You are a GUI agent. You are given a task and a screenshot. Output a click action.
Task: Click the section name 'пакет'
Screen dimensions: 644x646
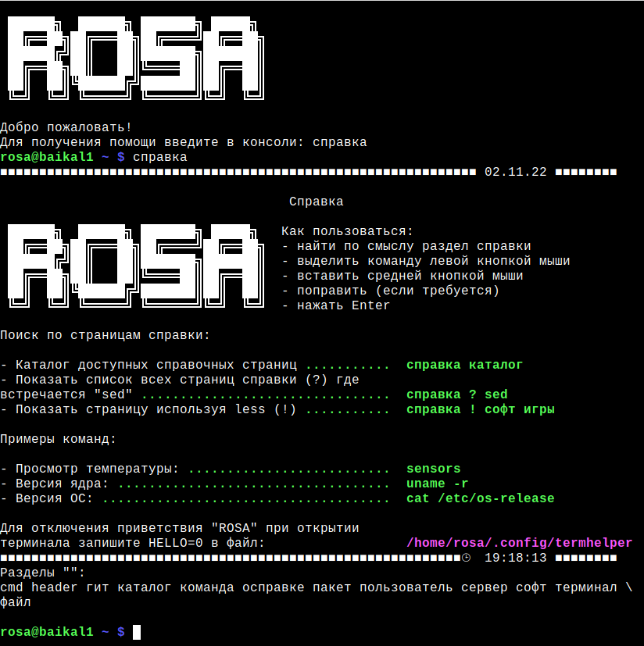click(332, 587)
